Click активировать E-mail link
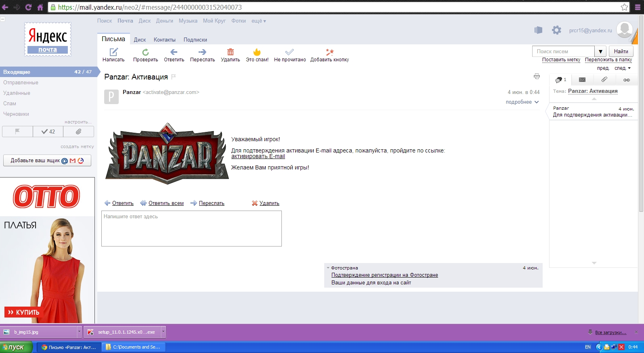 (258, 157)
